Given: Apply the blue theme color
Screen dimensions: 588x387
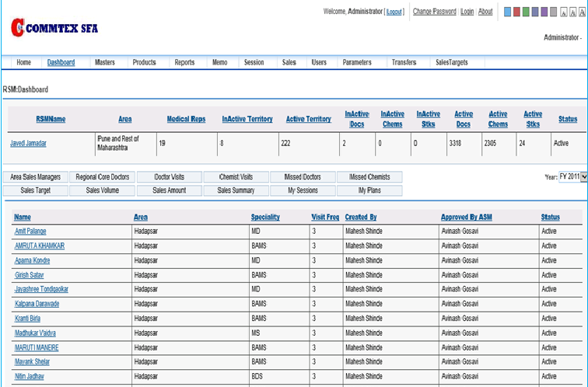Looking at the screenshot, I should [508, 12].
